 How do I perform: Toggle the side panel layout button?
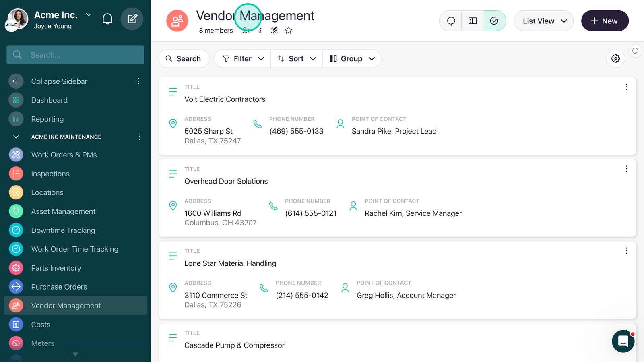pos(473,21)
